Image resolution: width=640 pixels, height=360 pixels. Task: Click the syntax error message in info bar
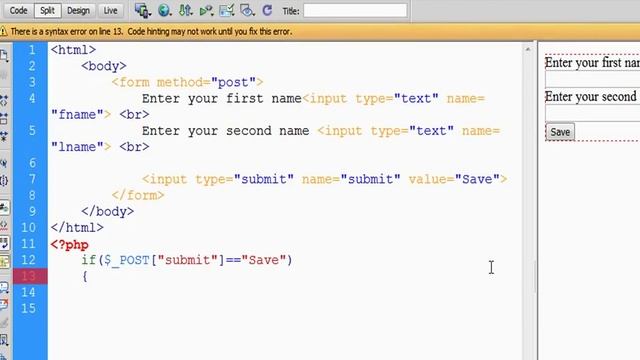(x=151, y=31)
